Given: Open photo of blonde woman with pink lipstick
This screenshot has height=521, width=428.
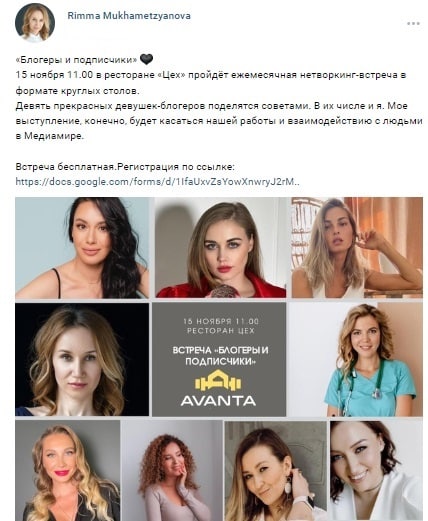Looking at the screenshot, I should [x=68, y=470].
